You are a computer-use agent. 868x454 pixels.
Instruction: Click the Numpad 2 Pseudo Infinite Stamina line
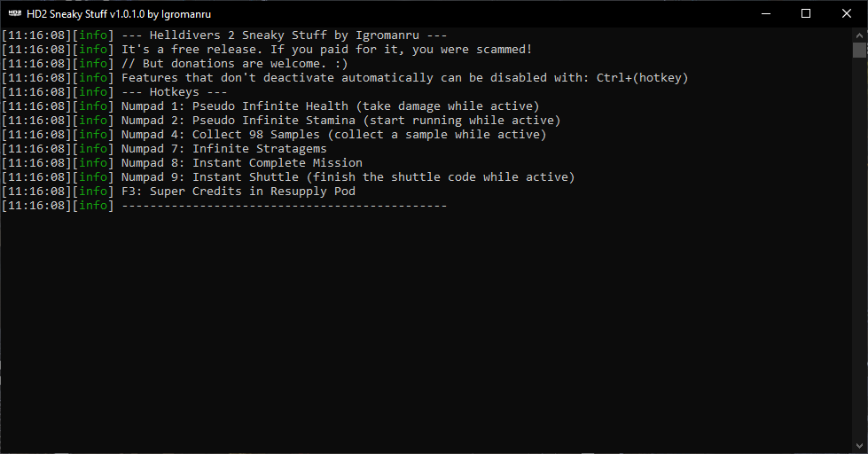tap(281, 120)
